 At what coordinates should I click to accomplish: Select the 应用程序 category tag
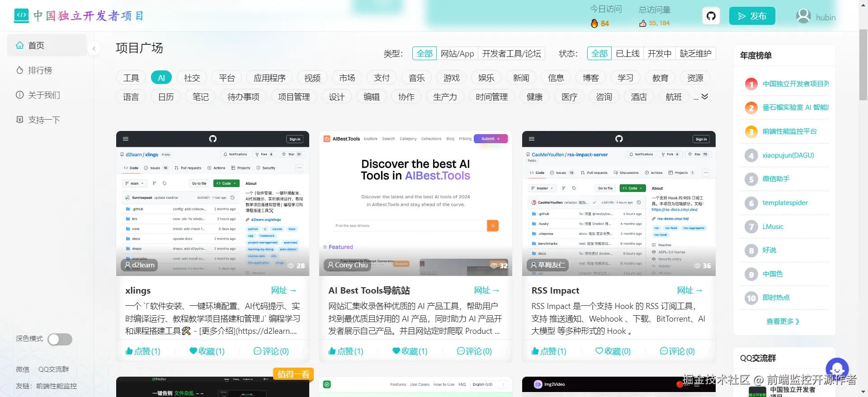(269, 78)
